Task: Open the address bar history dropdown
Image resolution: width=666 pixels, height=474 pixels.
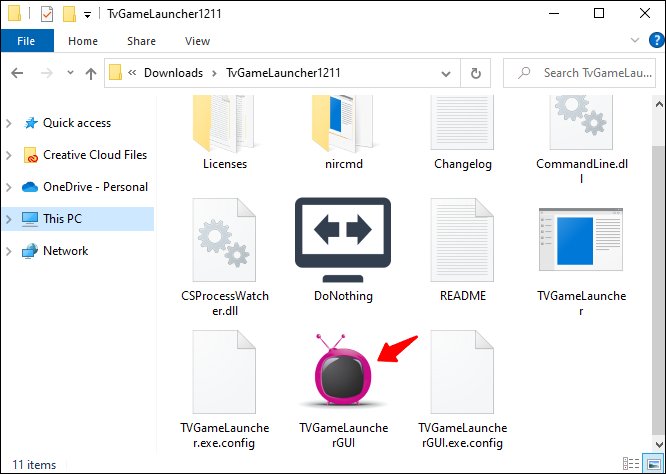Action: coord(446,73)
